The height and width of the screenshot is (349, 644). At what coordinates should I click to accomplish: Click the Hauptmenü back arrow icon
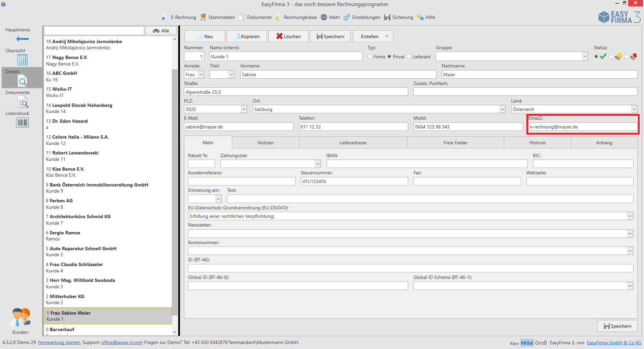tap(22, 39)
